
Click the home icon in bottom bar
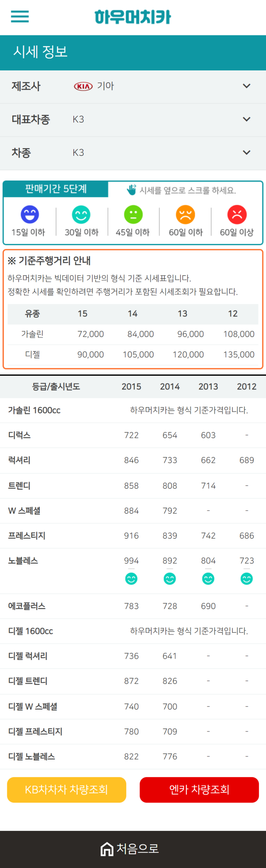[x=107, y=849]
